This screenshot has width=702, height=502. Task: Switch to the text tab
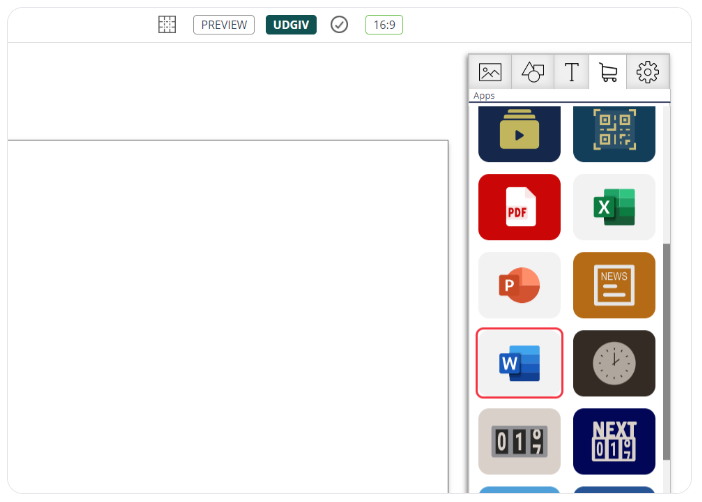tap(572, 72)
